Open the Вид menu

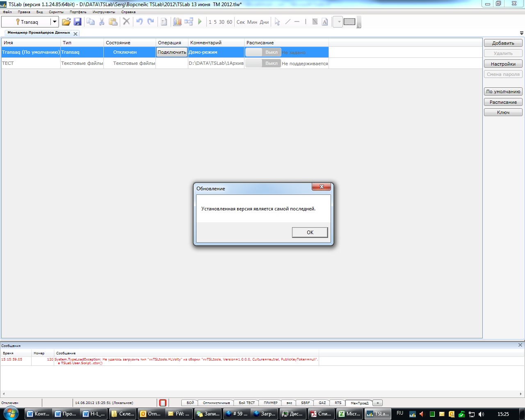[39, 12]
